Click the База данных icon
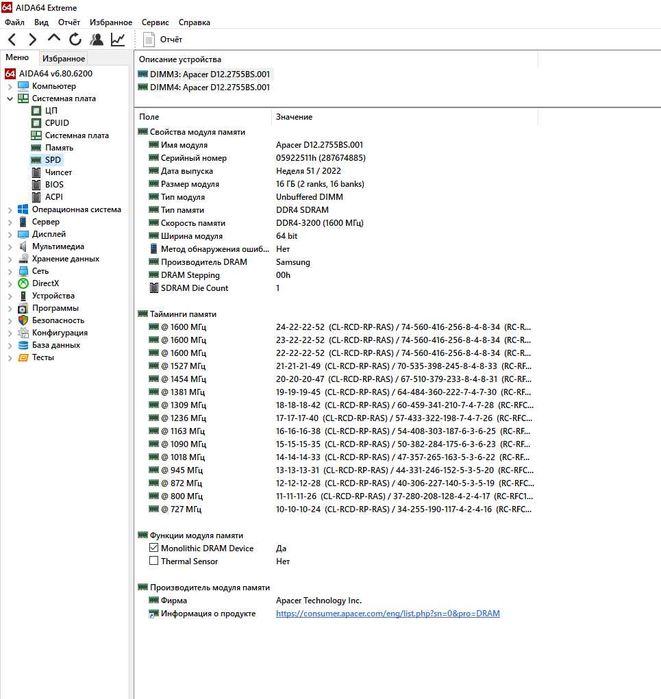 pos(23,345)
